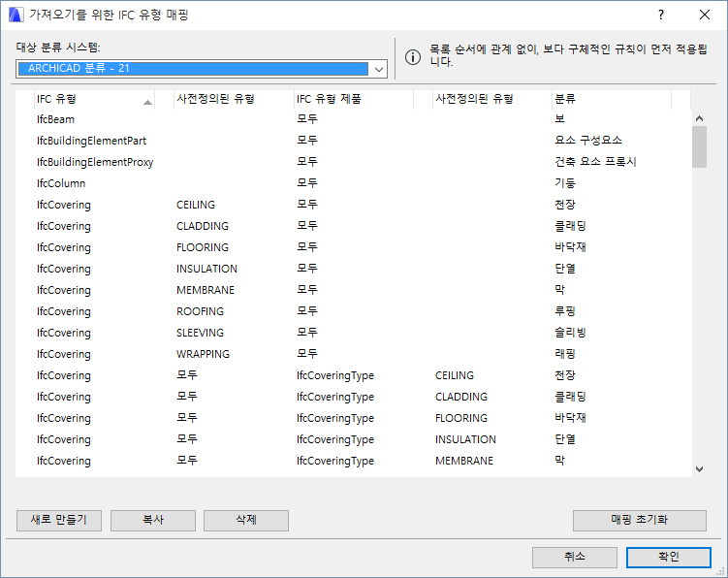
Task: Click the 보 classification cell
Action: pos(560,119)
